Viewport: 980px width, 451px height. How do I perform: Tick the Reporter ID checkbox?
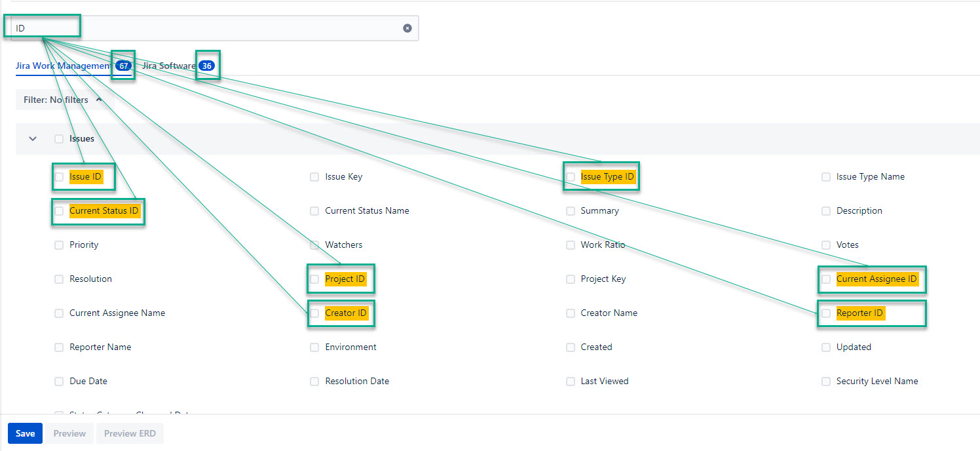pyautogui.click(x=825, y=313)
